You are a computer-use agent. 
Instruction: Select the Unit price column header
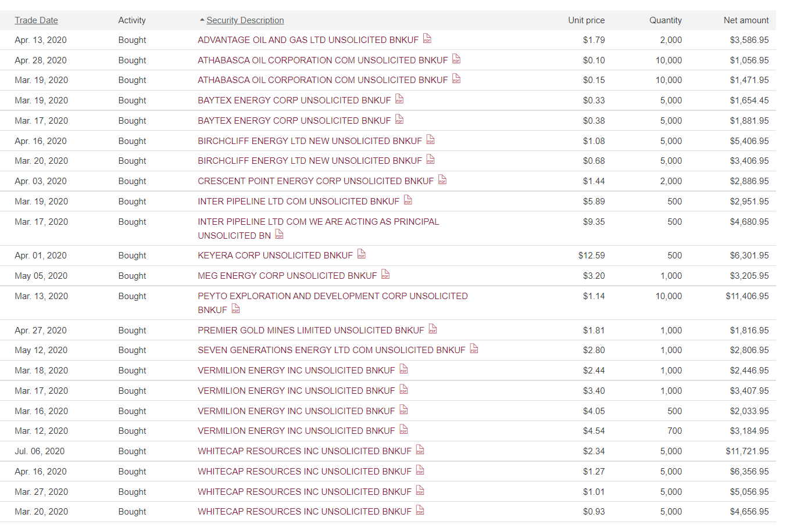pyautogui.click(x=587, y=20)
